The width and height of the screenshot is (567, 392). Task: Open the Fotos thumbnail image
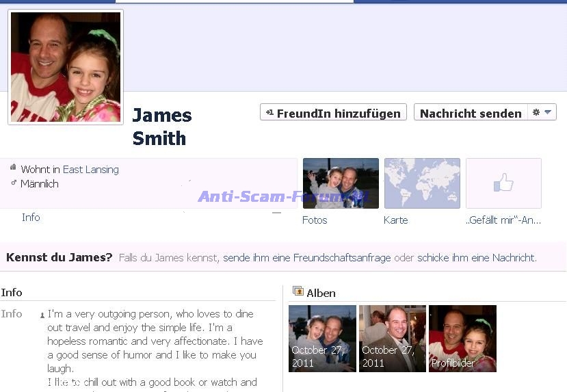[x=341, y=183]
